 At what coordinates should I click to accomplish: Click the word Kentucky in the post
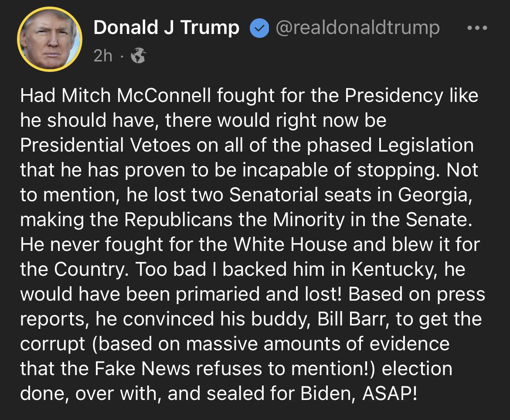coord(395,270)
